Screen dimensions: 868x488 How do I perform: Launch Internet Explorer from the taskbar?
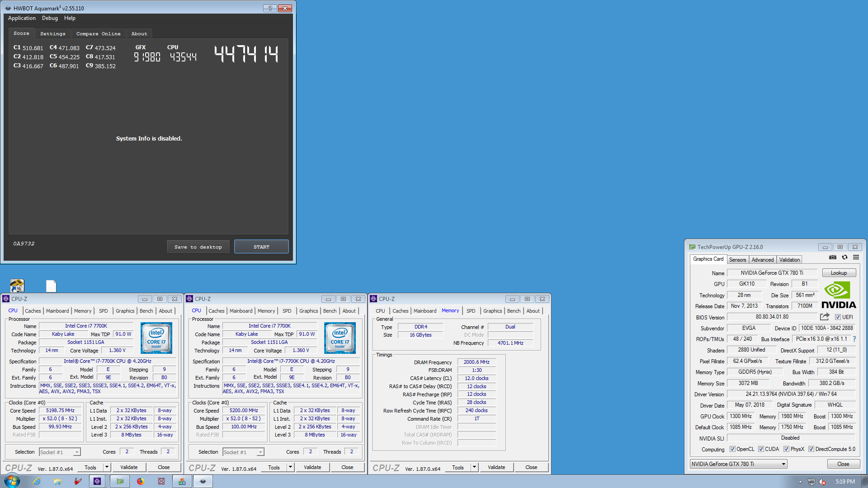point(37,481)
